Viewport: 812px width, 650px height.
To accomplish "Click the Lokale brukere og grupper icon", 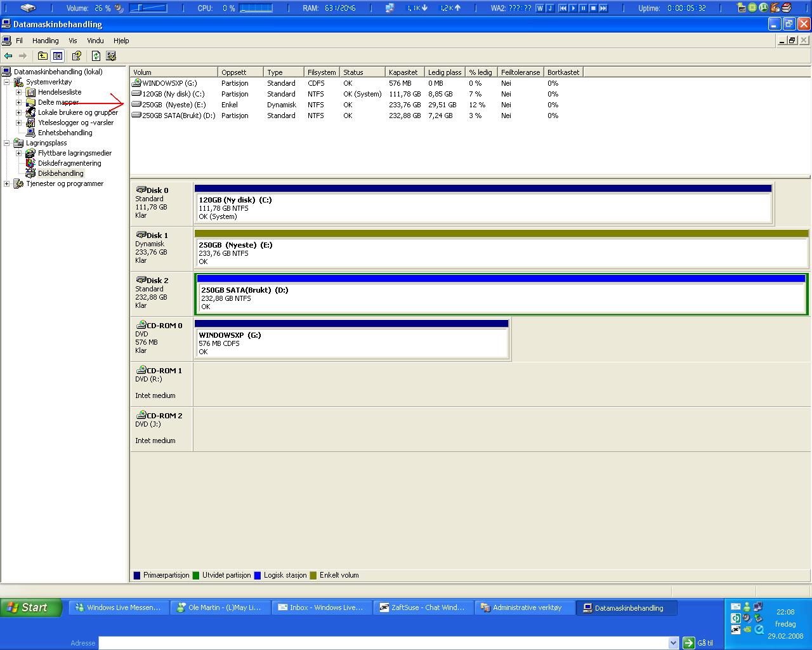I will coord(30,112).
